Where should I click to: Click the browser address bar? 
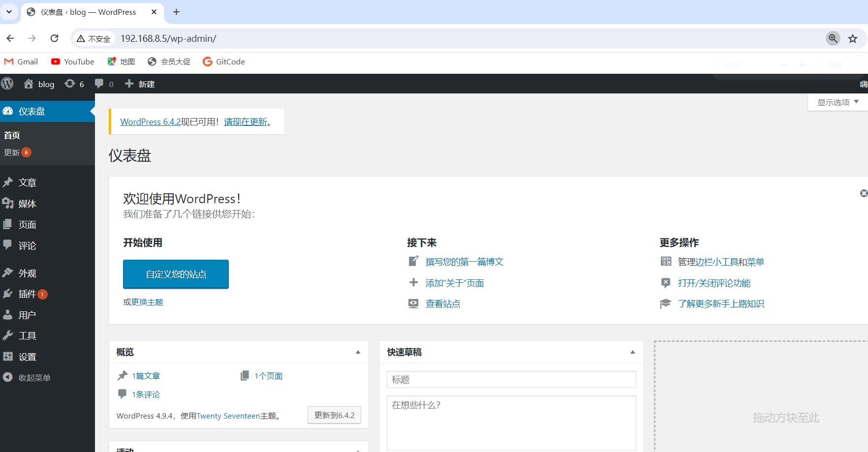click(467, 38)
